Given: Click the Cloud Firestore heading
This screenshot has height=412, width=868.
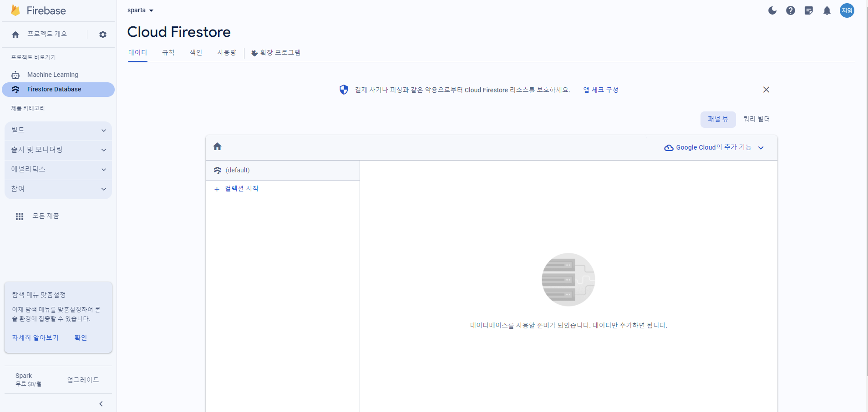Looking at the screenshot, I should click(x=179, y=32).
